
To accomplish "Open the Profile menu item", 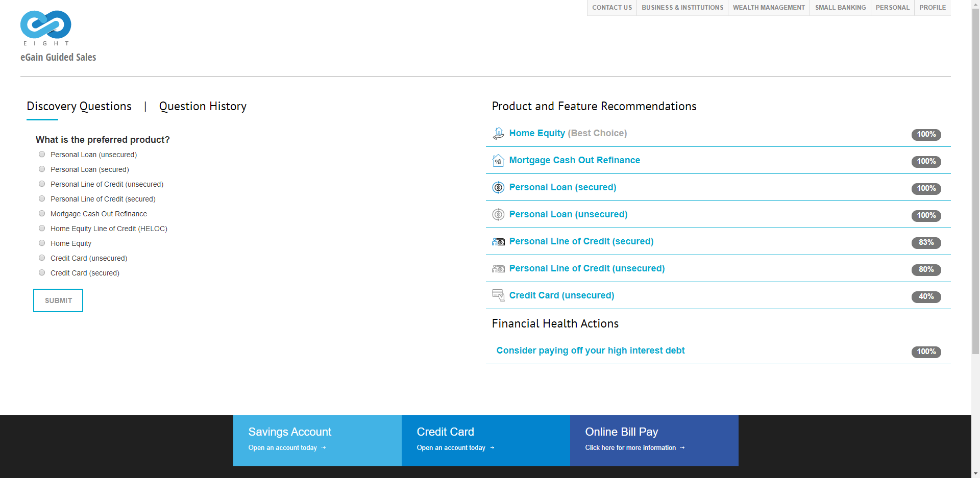I will [x=932, y=7].
